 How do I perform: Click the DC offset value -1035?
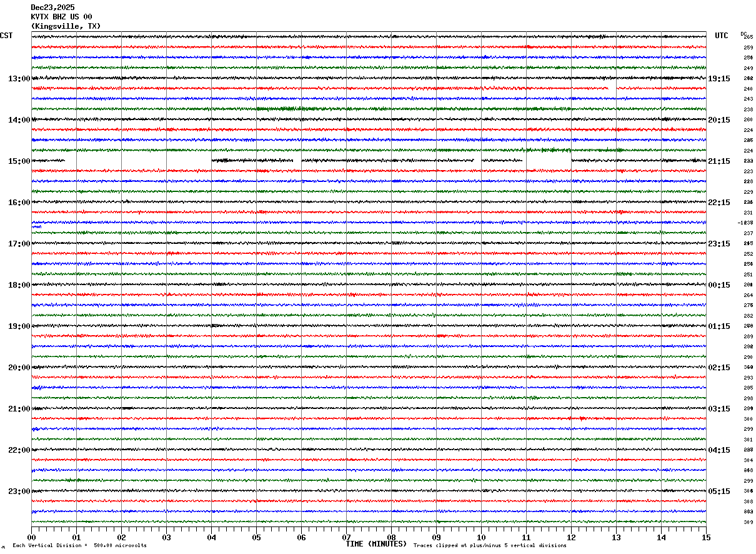pyautogui.click(x=745, y=223)
